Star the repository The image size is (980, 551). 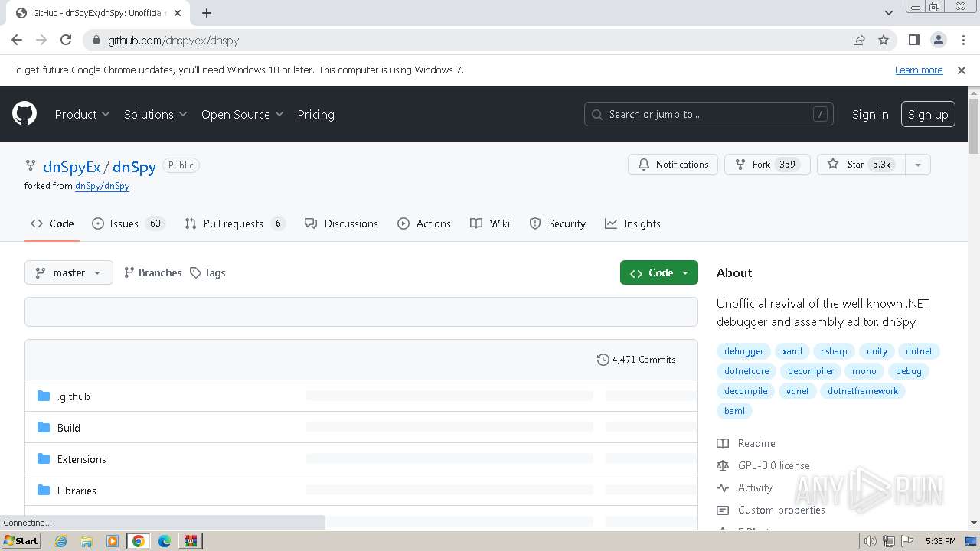tap(861, 165)
